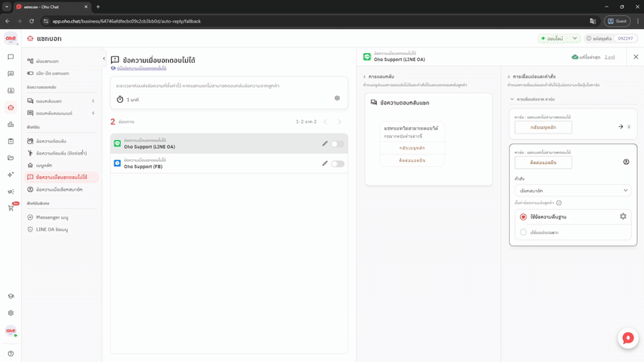Open the help question mark icon in sidebar

[x=10, y=353]
